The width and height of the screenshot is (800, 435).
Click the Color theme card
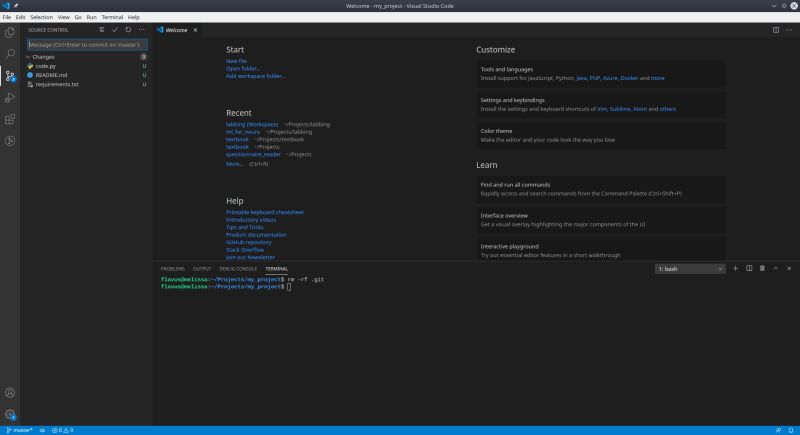point(601,135)
